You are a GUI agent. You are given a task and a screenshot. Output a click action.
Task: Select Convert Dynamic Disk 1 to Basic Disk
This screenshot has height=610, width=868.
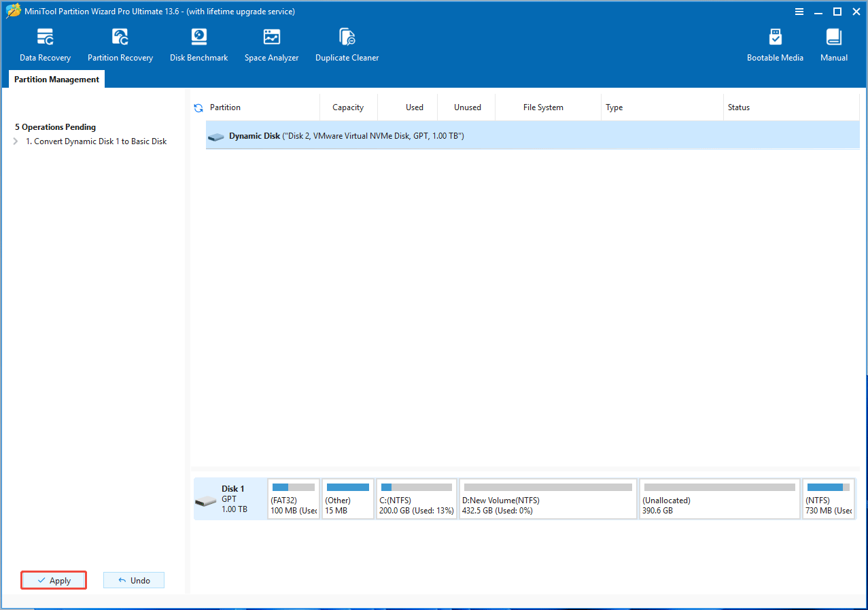pyautogui.click(x=96, y=141)
